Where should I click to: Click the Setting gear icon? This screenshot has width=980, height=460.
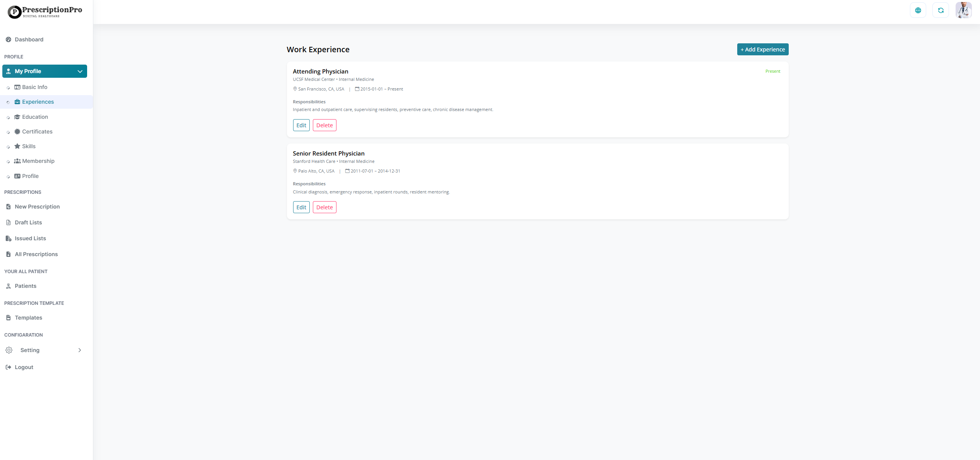9,350
